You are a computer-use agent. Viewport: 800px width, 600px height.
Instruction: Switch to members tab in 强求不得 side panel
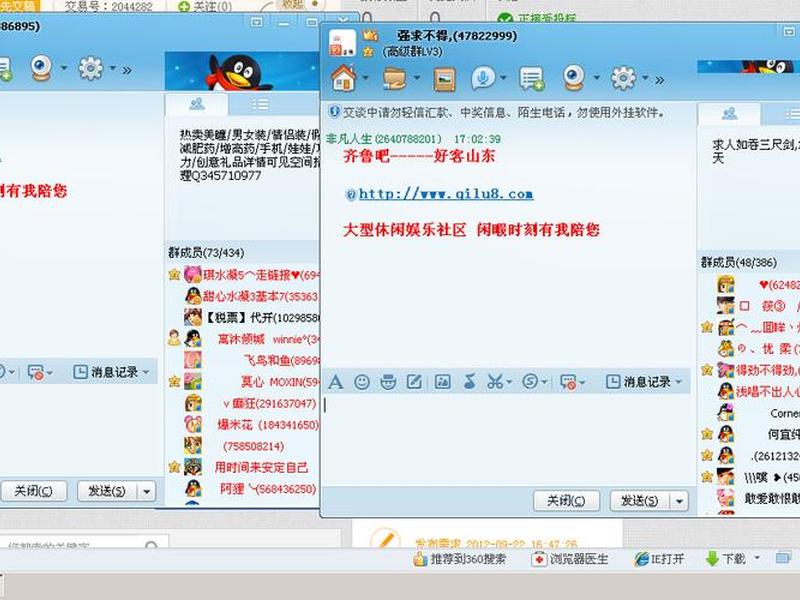coord(730,113)
